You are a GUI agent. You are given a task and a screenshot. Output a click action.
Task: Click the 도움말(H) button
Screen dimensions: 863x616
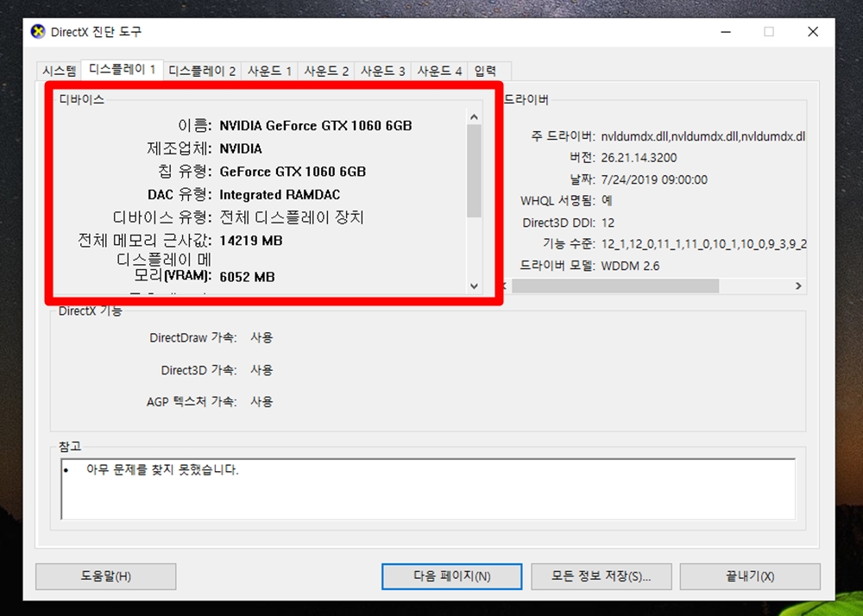click(x=105, y=576)
